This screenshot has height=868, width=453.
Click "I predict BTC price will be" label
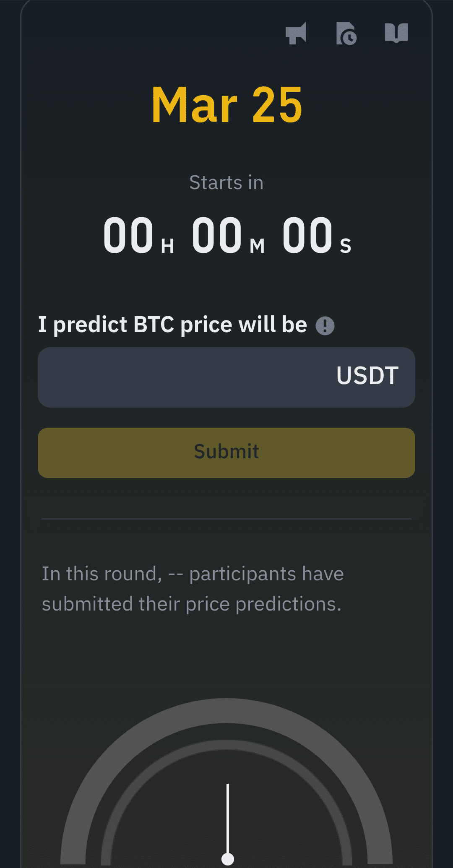pyautogui.click(x=172, y=325)
